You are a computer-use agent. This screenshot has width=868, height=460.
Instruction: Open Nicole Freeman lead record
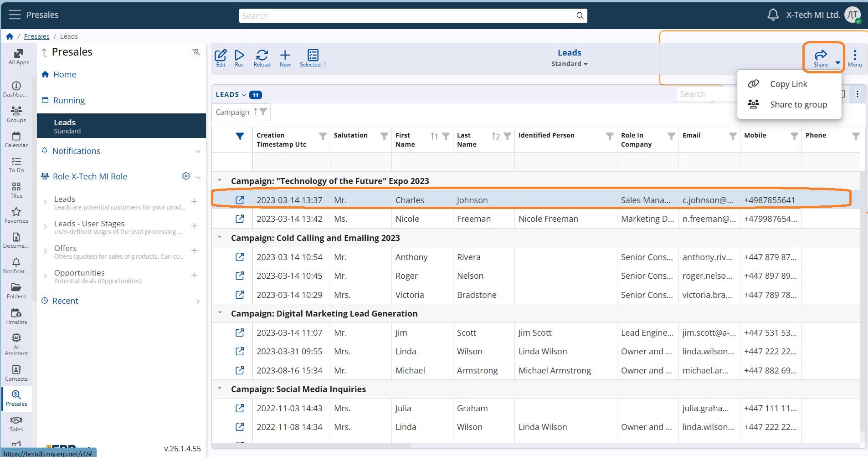click(240, 219)
